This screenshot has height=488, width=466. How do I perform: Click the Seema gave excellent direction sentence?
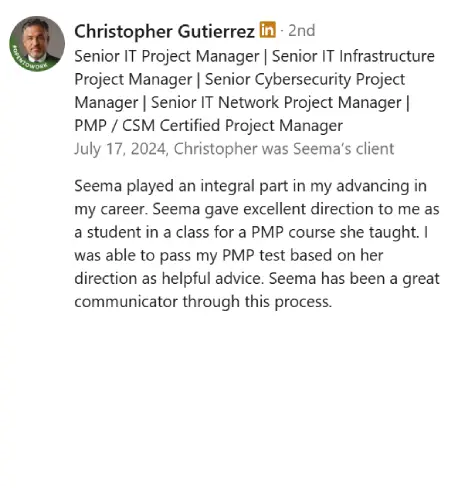(x=296, y=209)
